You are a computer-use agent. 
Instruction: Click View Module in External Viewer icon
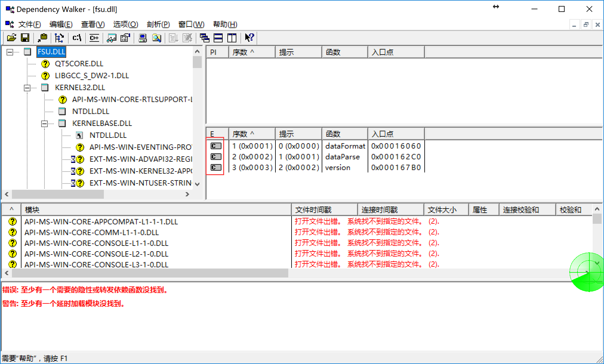pyautogui.click(x=112, y=38)
